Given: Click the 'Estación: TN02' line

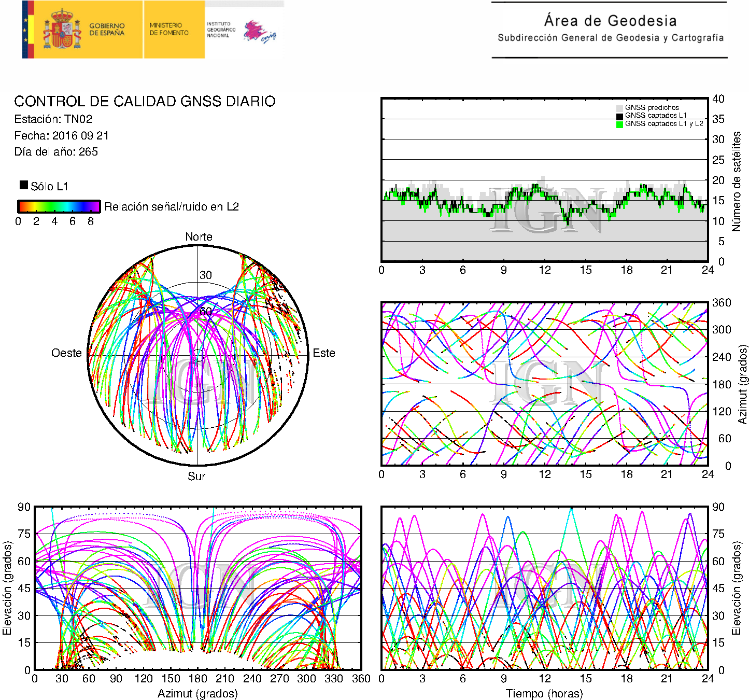Looking at the screenshot, I should [53, 119].
